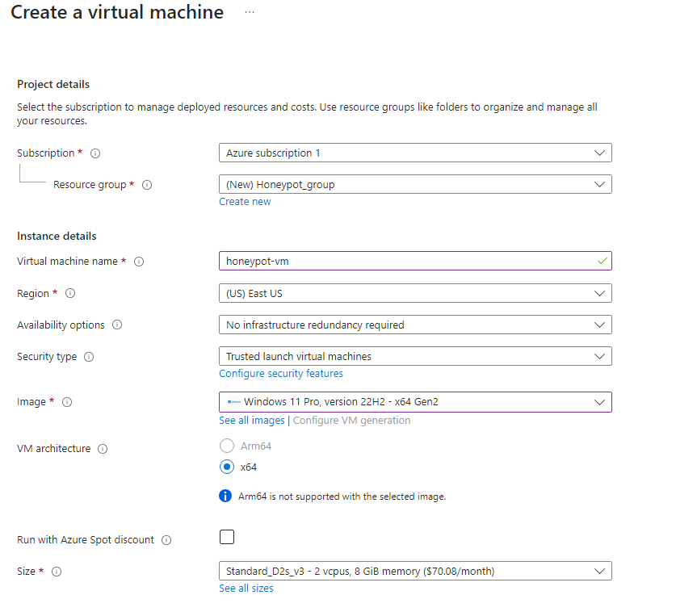This screenshot has height=616, width=697.
Task: Open the Region dropdown
Action: (415, 293)
